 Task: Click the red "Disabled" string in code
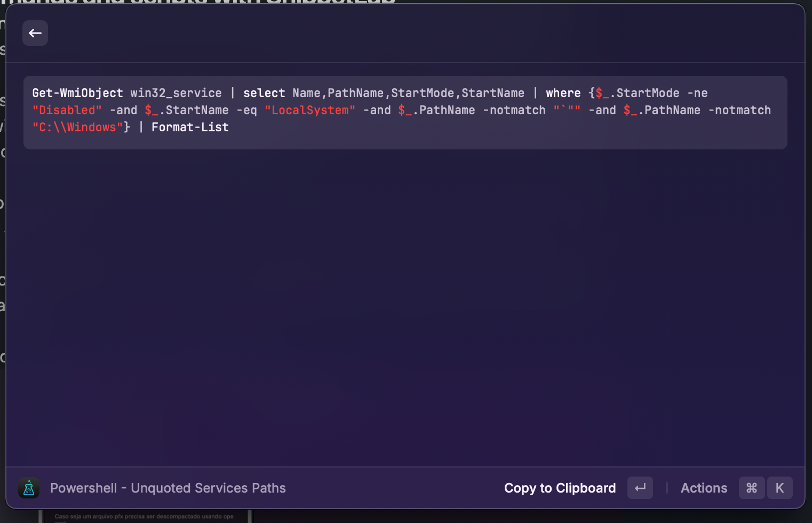[67, 110]
